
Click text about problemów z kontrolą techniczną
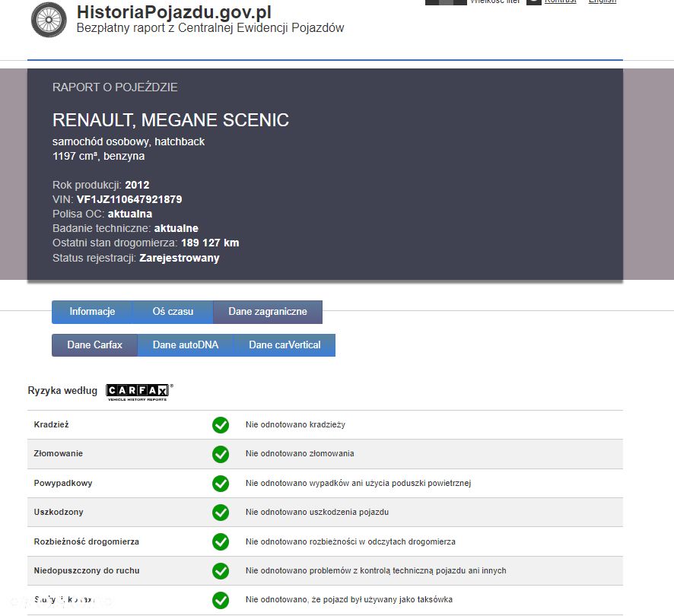376,571
